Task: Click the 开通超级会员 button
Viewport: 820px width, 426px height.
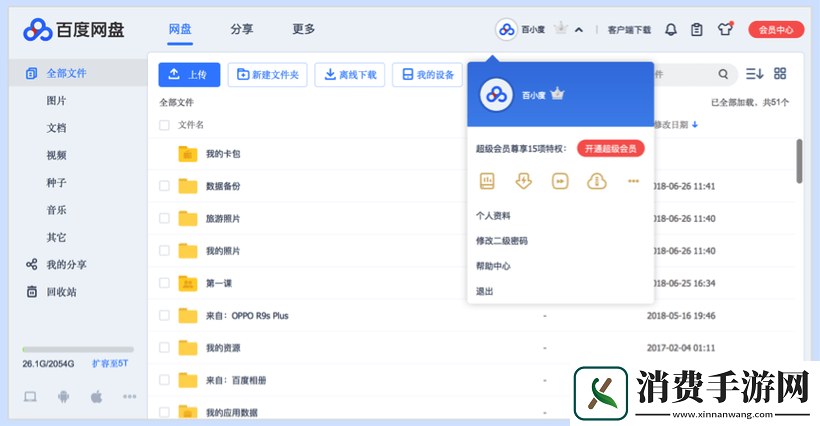Action: [x=611, y=148]
